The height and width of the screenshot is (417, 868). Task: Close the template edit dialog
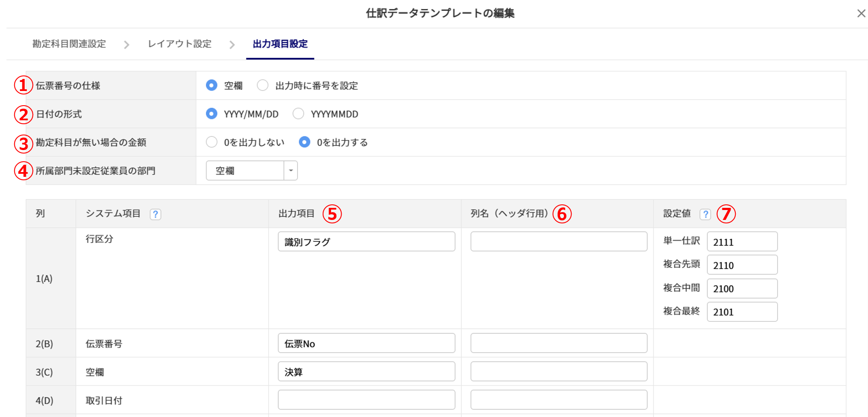coord(861,14)
